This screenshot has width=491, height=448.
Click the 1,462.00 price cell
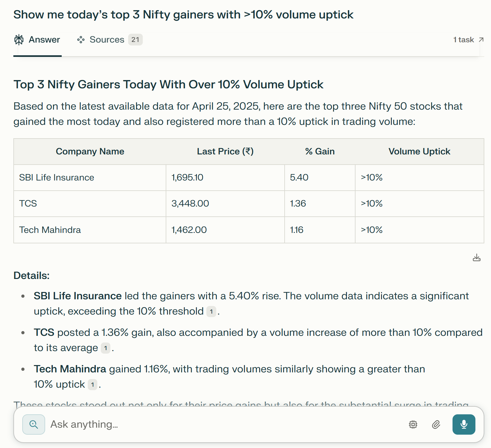[x=225, y=230]
